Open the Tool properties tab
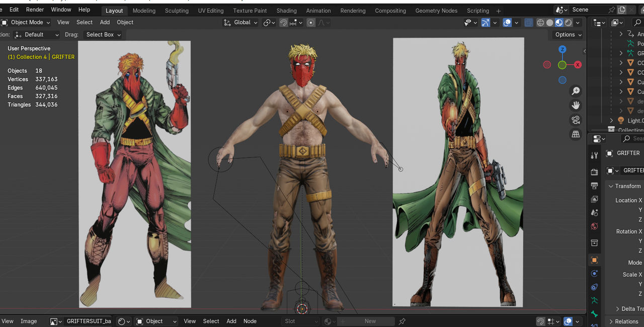644x327 pixels. 594,155
